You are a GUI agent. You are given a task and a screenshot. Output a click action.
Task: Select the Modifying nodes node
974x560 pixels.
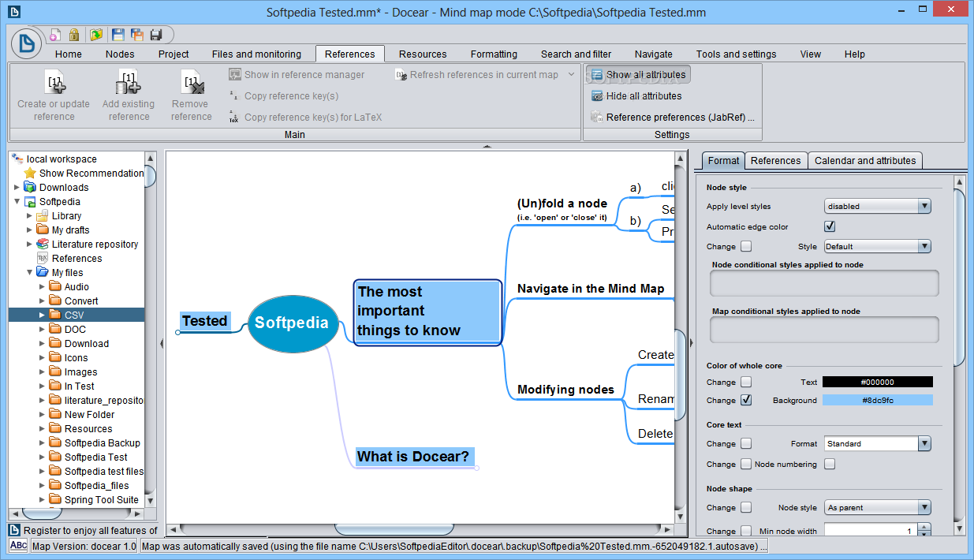point(565,390)
